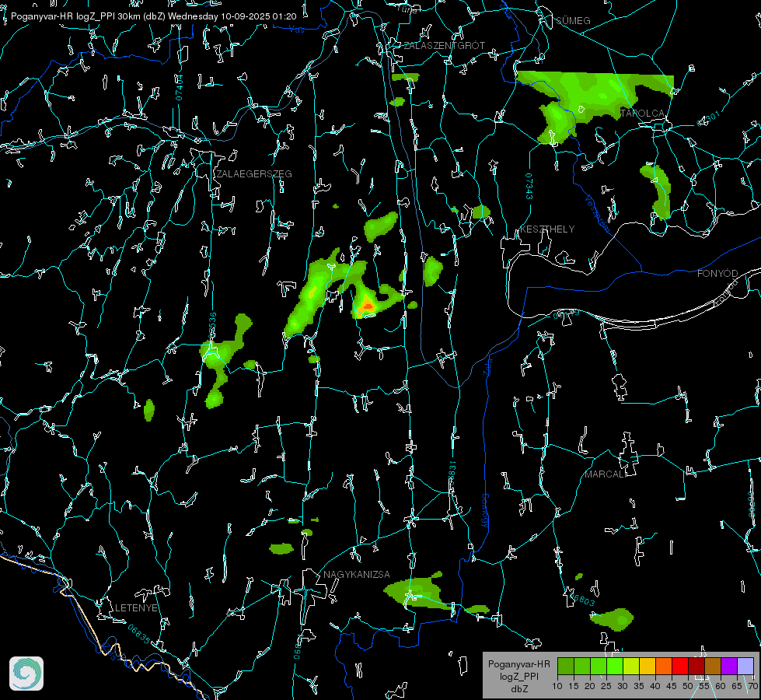Click the legend scale value 10
Screen dimensions: 761x700
click(557, 686)
